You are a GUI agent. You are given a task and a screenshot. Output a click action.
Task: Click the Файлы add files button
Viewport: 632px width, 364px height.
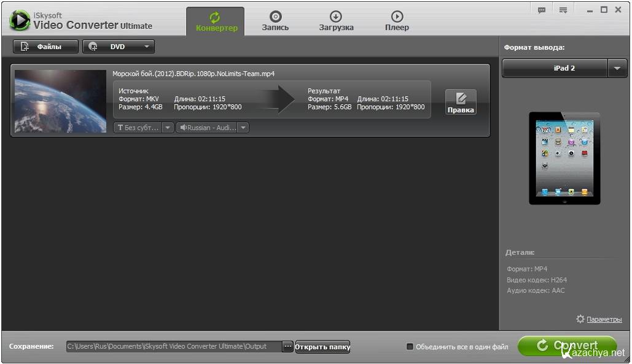point(45,47)
